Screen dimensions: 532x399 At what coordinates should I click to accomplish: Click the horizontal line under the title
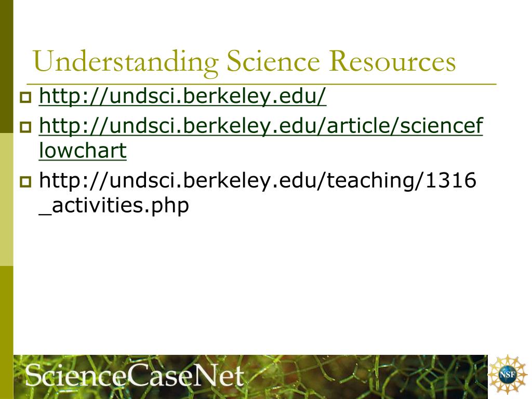[262, 83]
